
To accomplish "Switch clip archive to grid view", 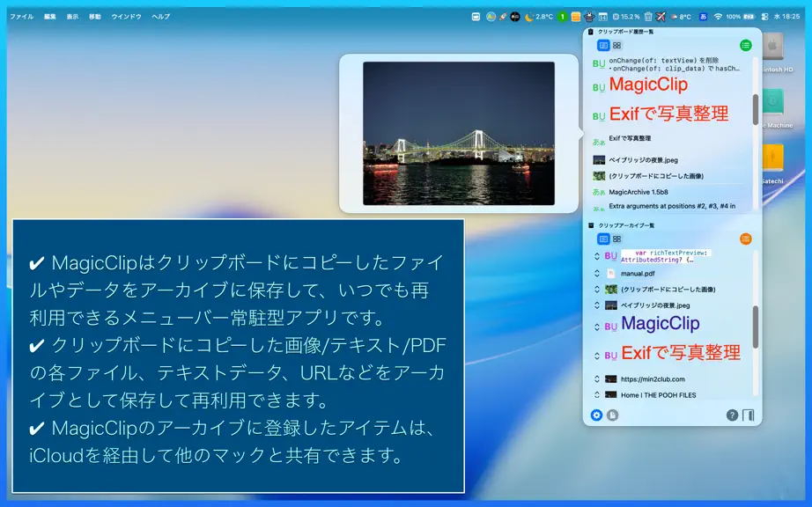I will pos(616,239).
